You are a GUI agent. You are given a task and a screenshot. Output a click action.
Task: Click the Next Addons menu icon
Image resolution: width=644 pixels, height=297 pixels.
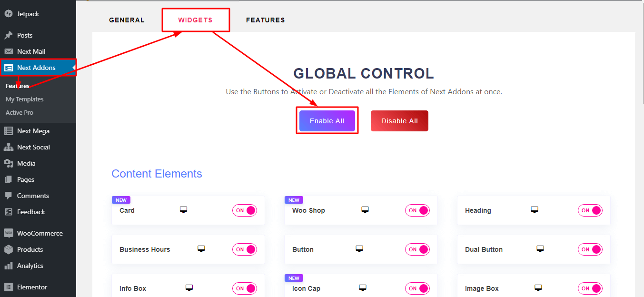9,68
